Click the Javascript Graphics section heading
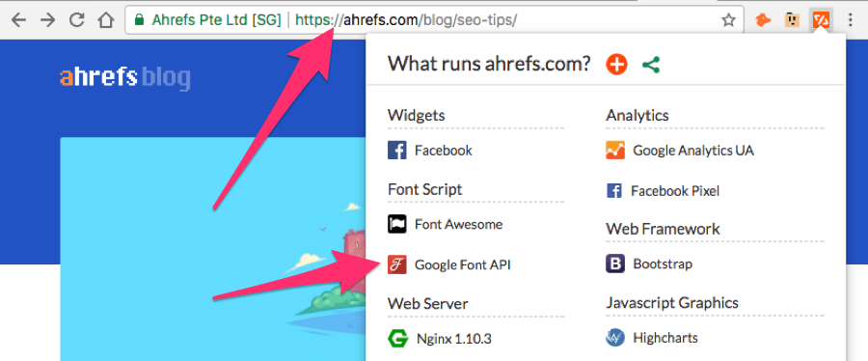 pos(672,303)
